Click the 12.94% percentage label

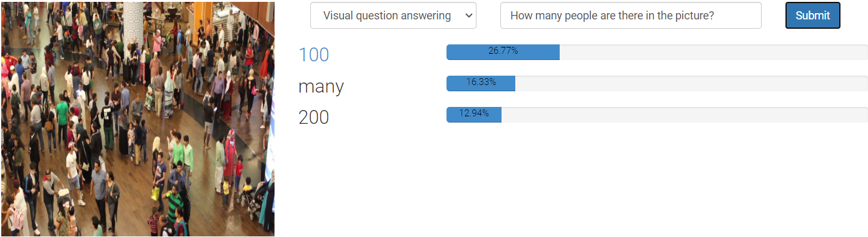[474, 113]
